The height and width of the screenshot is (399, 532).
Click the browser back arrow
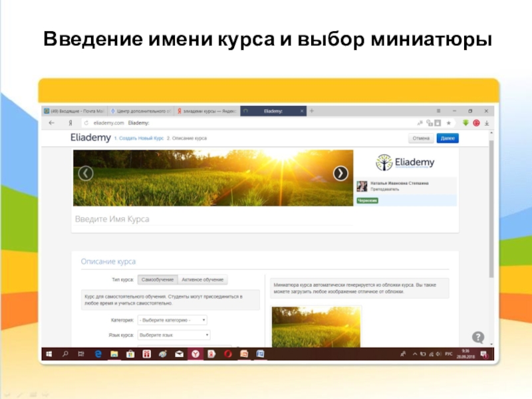[x=51, y=123]
